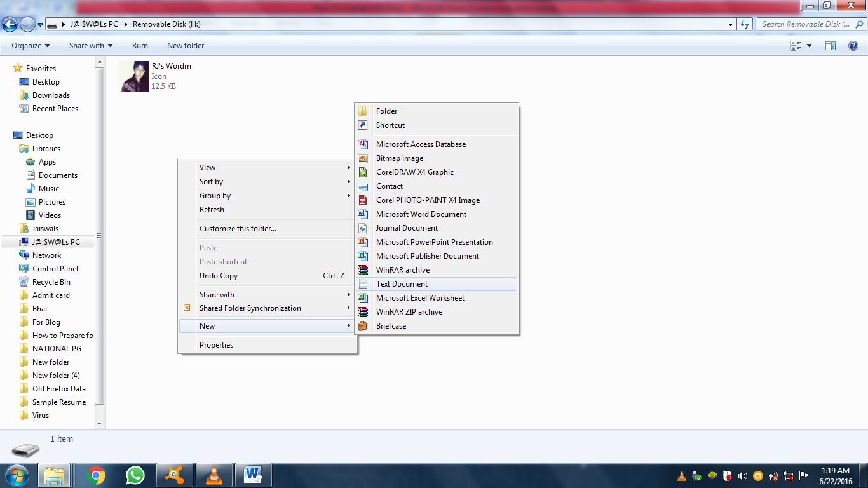This screenshot has height=488, width=868.
Task: Click the Back navigation arrow
Action: 10,24
